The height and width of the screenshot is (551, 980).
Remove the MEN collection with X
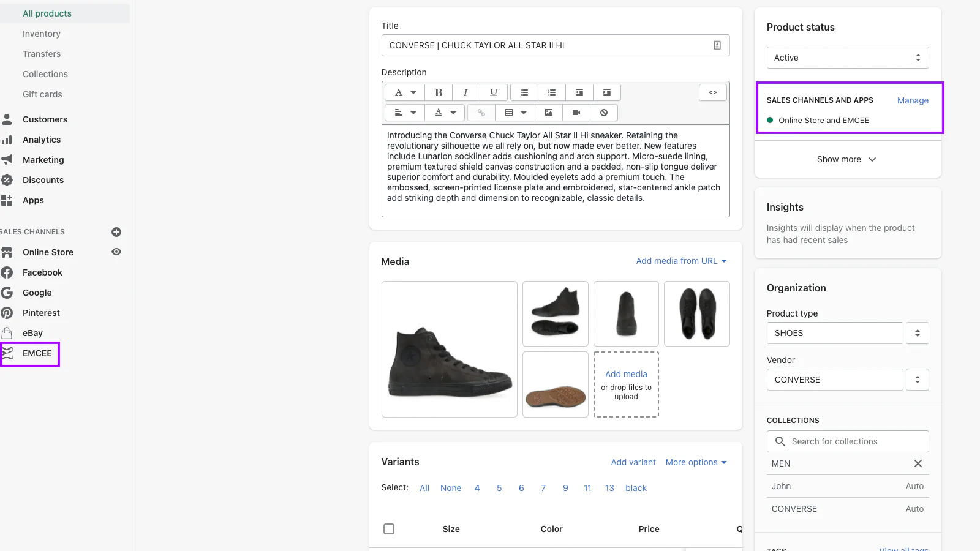tap(918, 463)
